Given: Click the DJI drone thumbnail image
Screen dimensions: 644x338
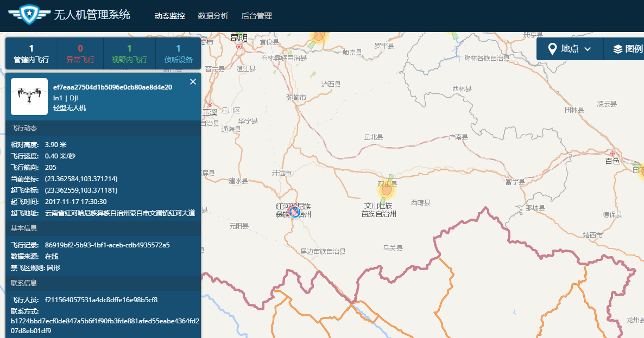Looking at the screenshot, I should click(29, 96).
